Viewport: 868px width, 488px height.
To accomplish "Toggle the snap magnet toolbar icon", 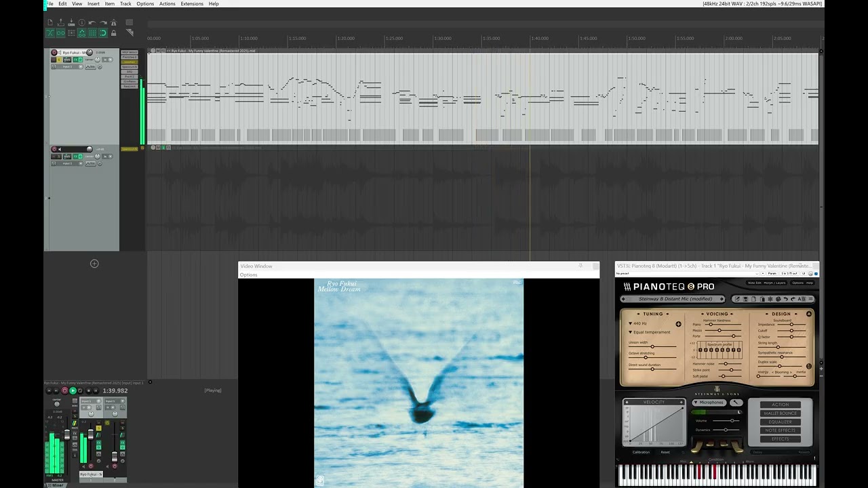I will tap(103, 33).
